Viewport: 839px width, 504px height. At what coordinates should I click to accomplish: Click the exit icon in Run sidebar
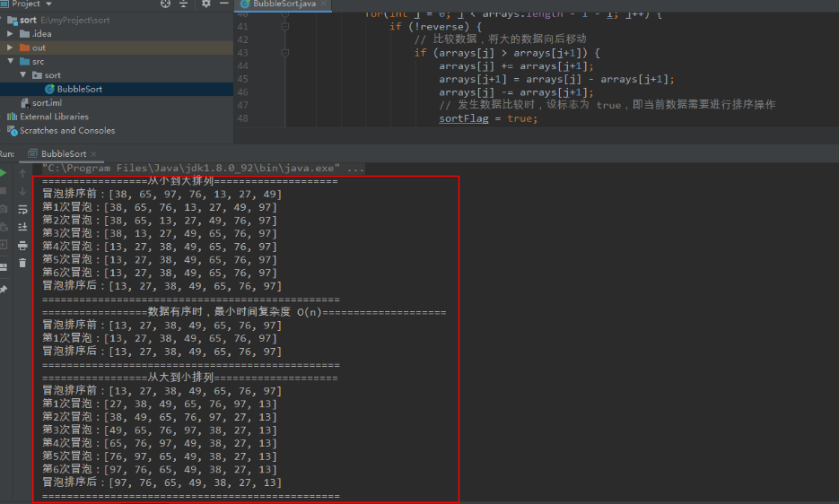(3, 245)
